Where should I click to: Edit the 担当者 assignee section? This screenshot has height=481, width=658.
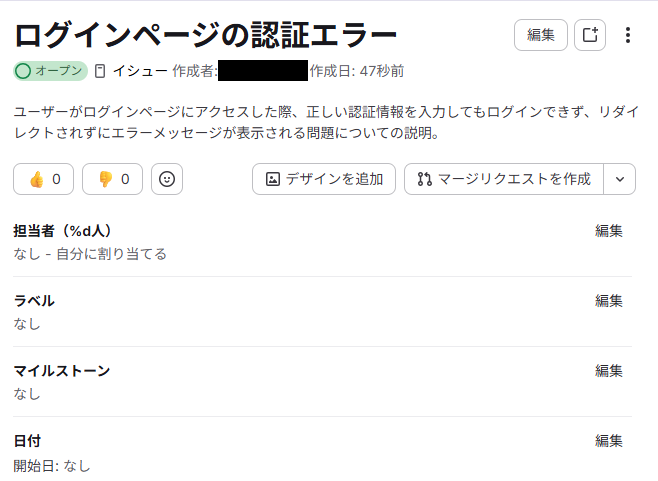pyautogui.click(x=609, y=231)
